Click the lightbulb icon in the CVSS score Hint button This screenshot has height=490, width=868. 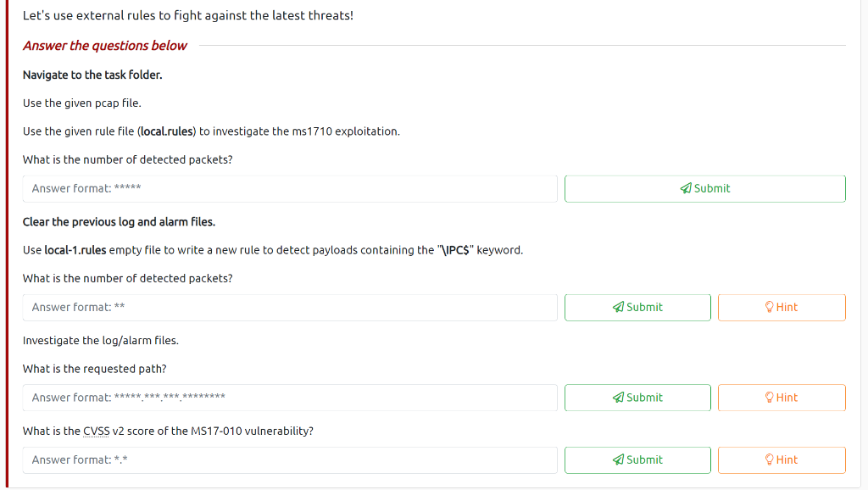point(769,459)
